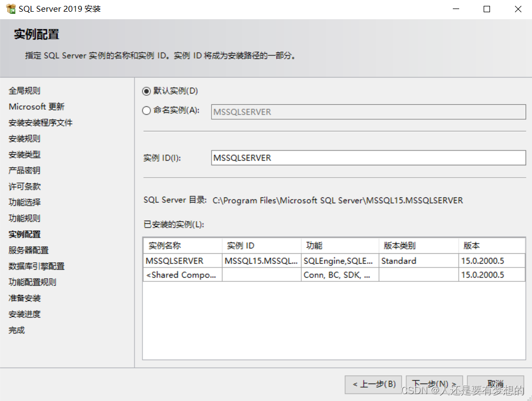The width and height of the screenshot is (532, 401).
Task: Click the 下一步(N) button
Action: pyautogui.click(x=434, y=384)
